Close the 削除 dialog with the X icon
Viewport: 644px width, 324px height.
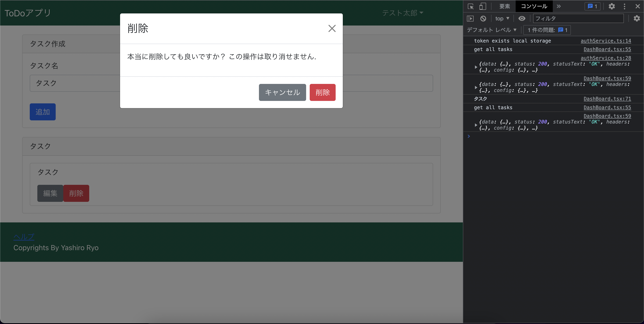[332, 28]
